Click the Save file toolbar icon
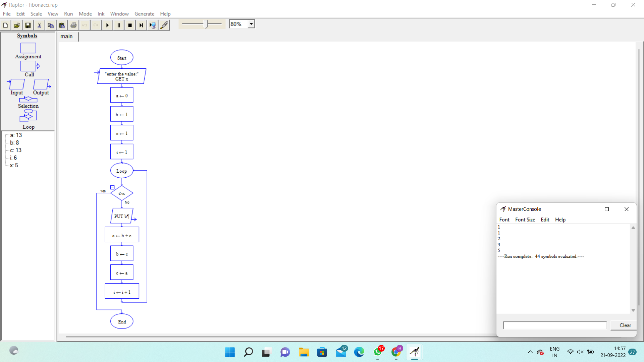 click(28, 25)
